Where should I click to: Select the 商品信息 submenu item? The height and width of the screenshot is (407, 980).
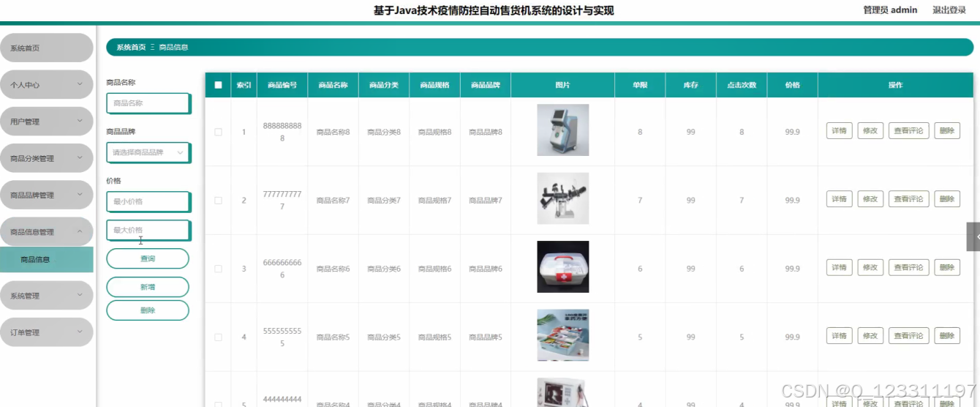pos(47,259)
